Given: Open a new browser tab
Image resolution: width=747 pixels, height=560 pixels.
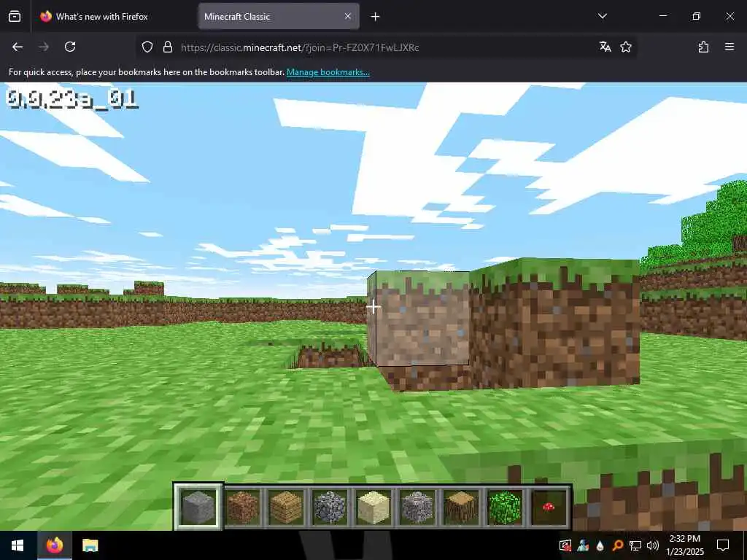Looking at the screenshot, I should (x=375, y=17).
